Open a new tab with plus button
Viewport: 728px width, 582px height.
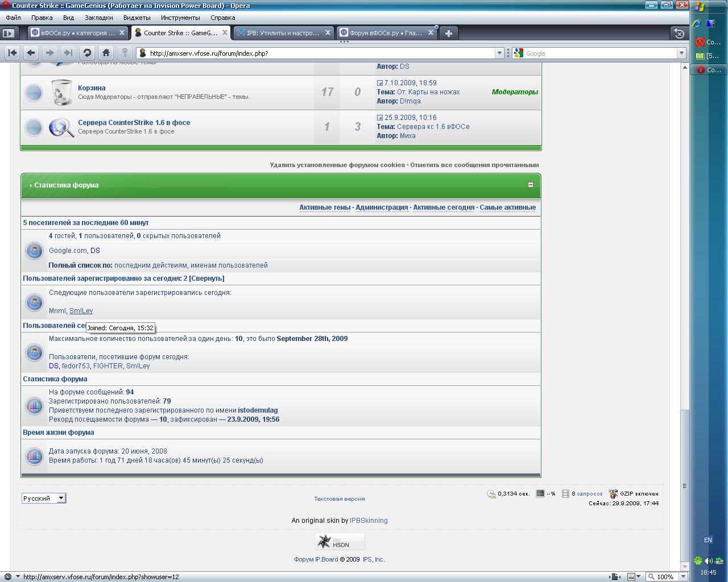click(x=448, y=33)
